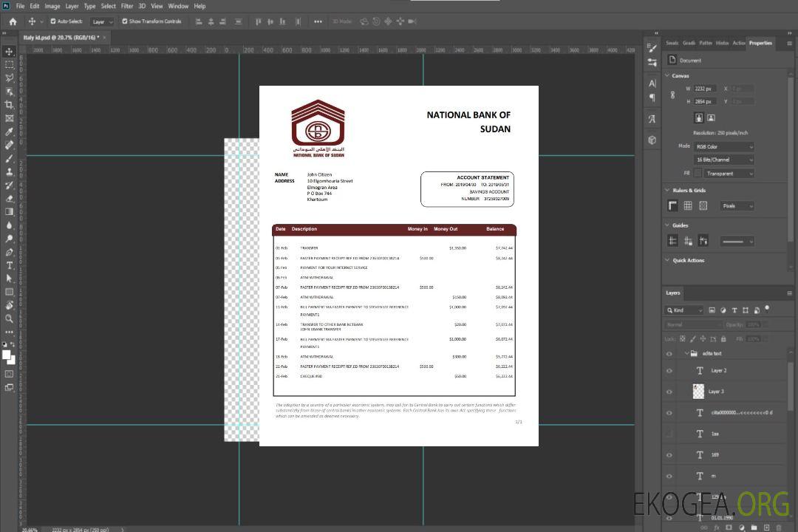This screenshot has width=798, height=532.
Task: Open the Edit Toolbar three-dots button
Action: (9, 332)
